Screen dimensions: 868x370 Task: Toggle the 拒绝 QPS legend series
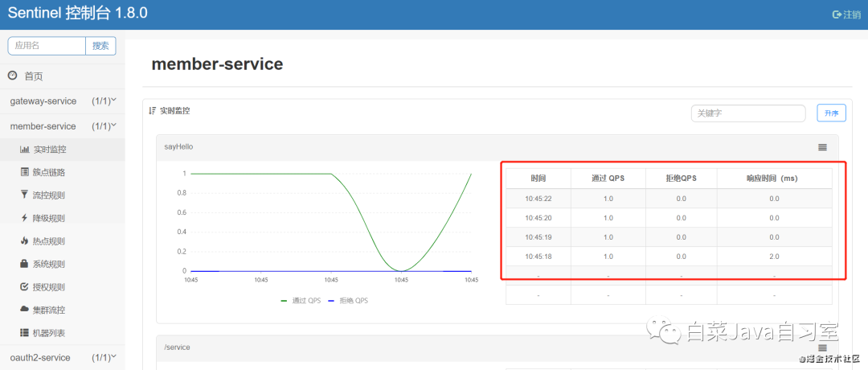pyautogui.click(x=348, y=300)
